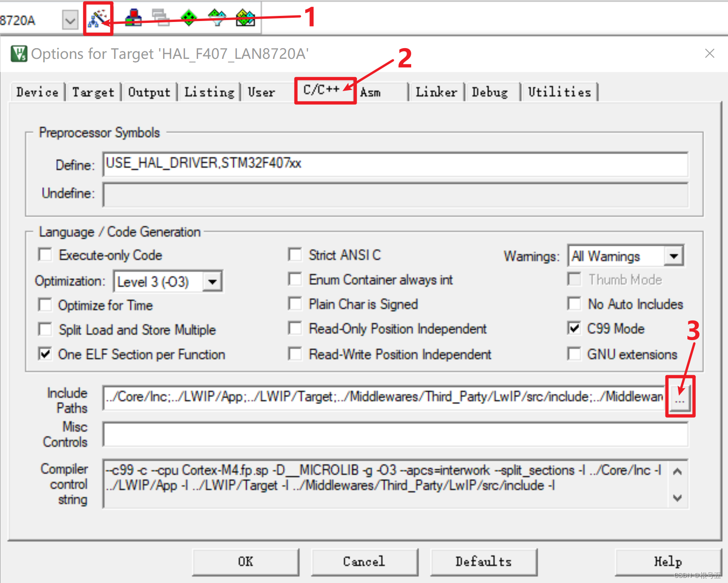Click compiler string scroll up arrow
The image size is (728, 583).
coord(678,471)
